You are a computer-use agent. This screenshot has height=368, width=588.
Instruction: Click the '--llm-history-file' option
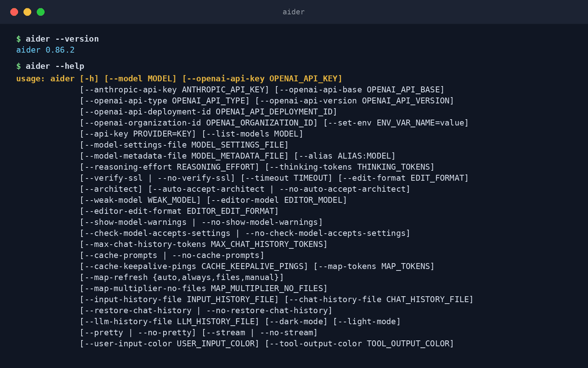point(170,321)
